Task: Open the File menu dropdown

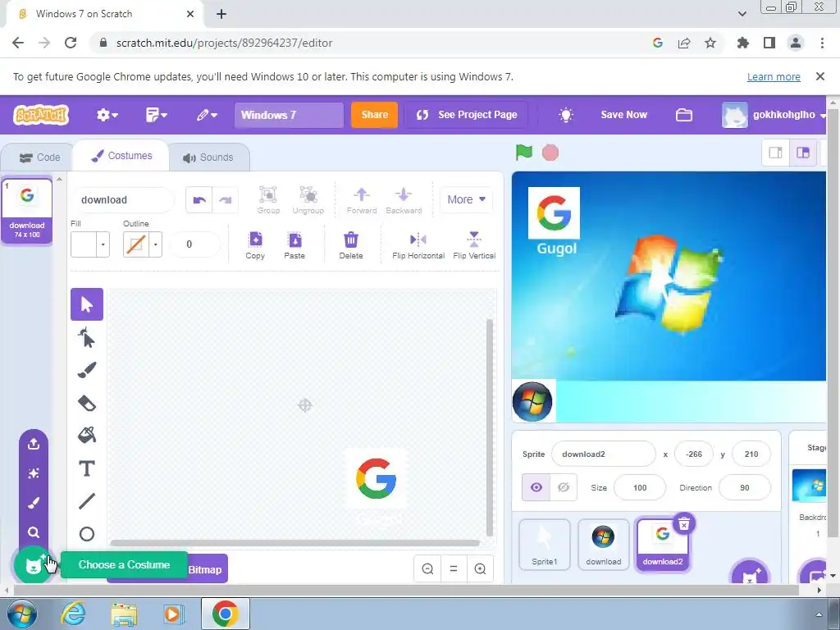Action: [157, 115]
